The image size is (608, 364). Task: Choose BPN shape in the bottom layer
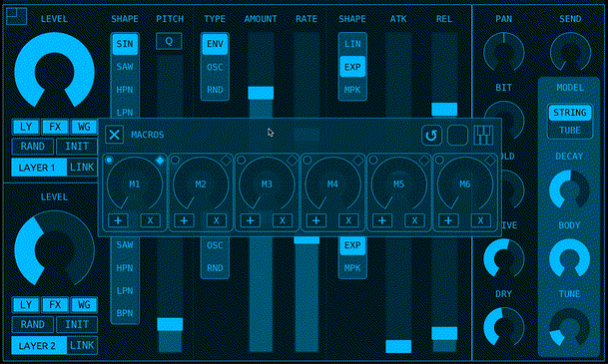(125, 313)
